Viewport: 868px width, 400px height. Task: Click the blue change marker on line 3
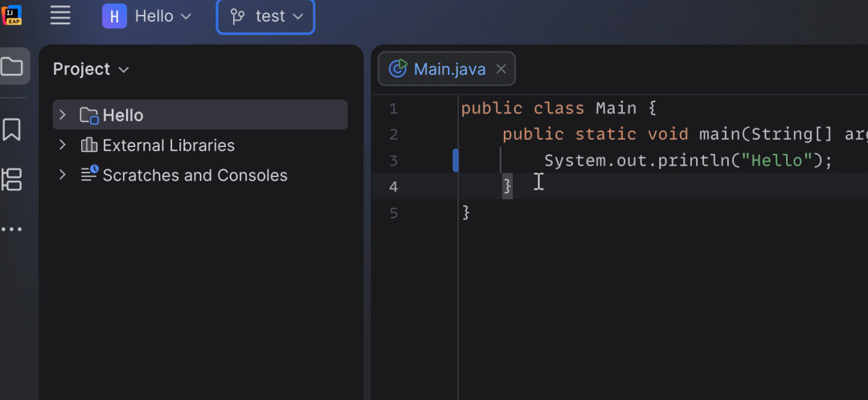[456, 161]
